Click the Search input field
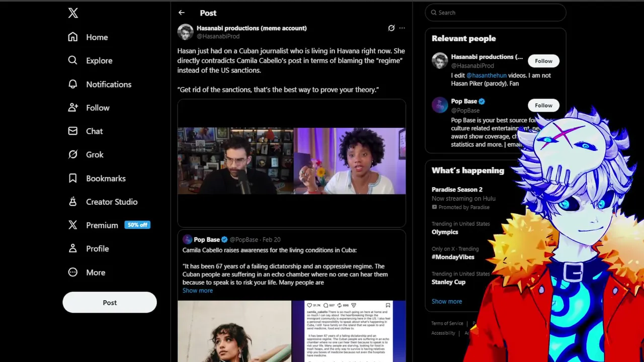Screen dimensions: 644x362 coord(496,13)
